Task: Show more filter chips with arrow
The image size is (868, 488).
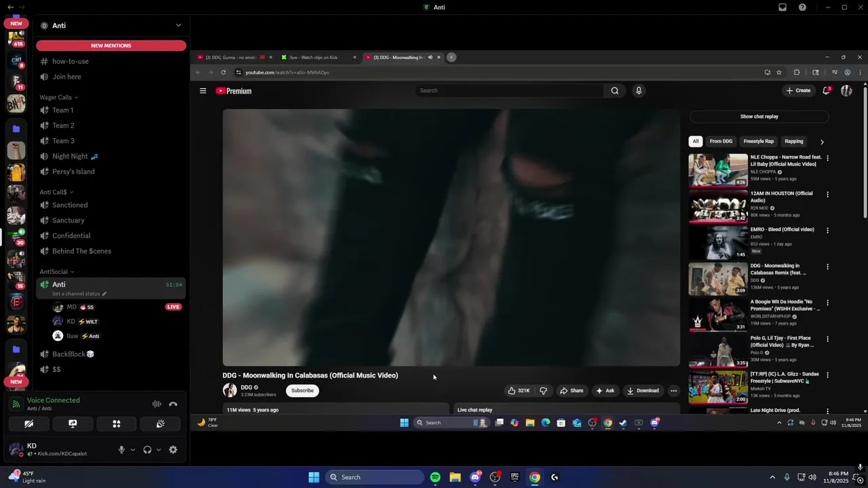Action: (822, 142)
